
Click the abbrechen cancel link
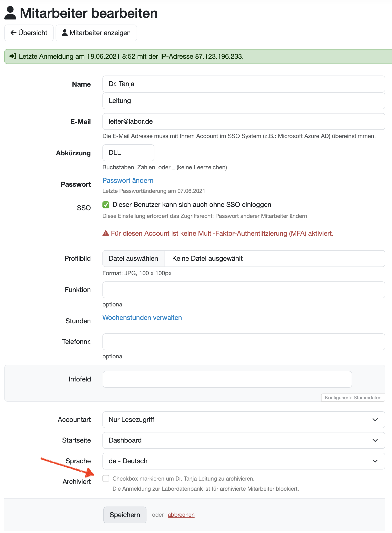click(x=181, y=515)
